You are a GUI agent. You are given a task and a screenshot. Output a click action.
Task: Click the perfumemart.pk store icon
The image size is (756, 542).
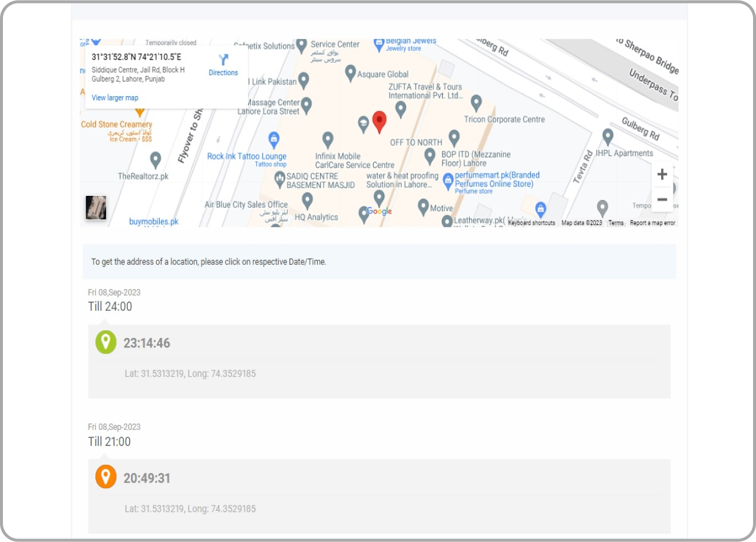448,181
